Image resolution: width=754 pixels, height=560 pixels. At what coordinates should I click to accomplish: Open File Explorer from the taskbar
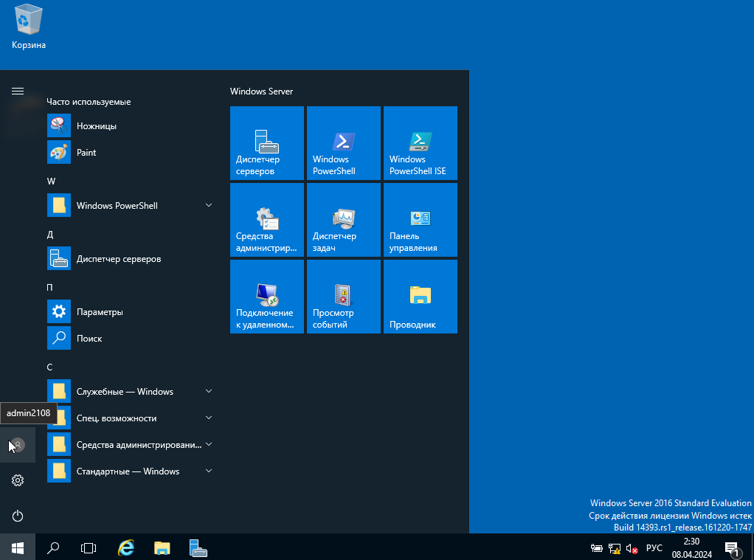162,547
